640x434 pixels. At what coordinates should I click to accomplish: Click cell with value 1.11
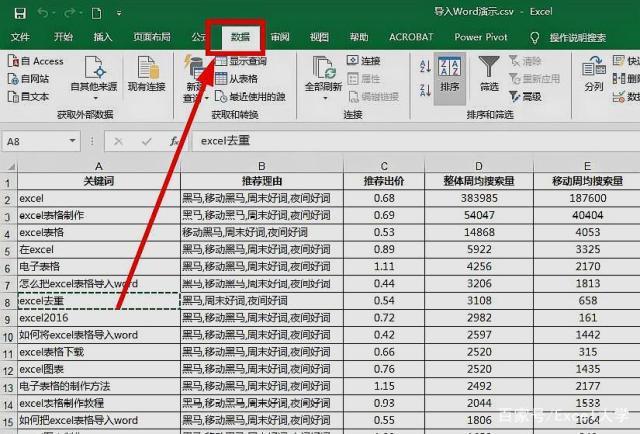[x=384, y=266]
